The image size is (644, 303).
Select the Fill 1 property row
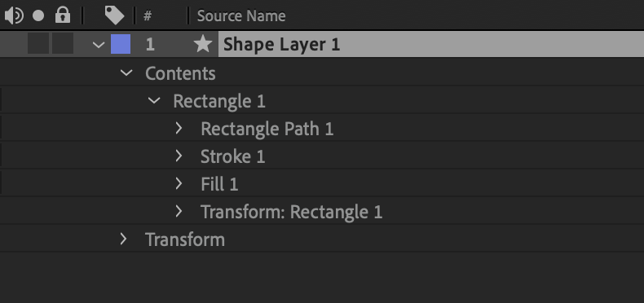point(322,183)
